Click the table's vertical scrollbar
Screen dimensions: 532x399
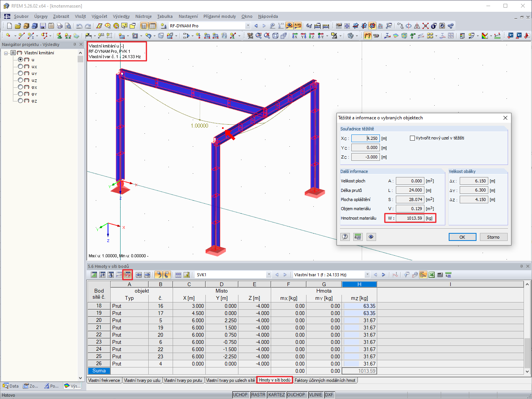coord(527,328)
